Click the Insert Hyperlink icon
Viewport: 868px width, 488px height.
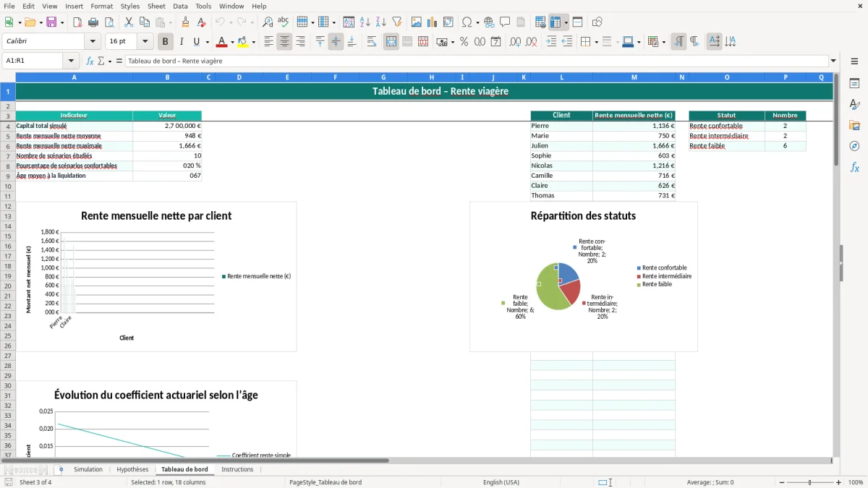[x=489, y=22]
